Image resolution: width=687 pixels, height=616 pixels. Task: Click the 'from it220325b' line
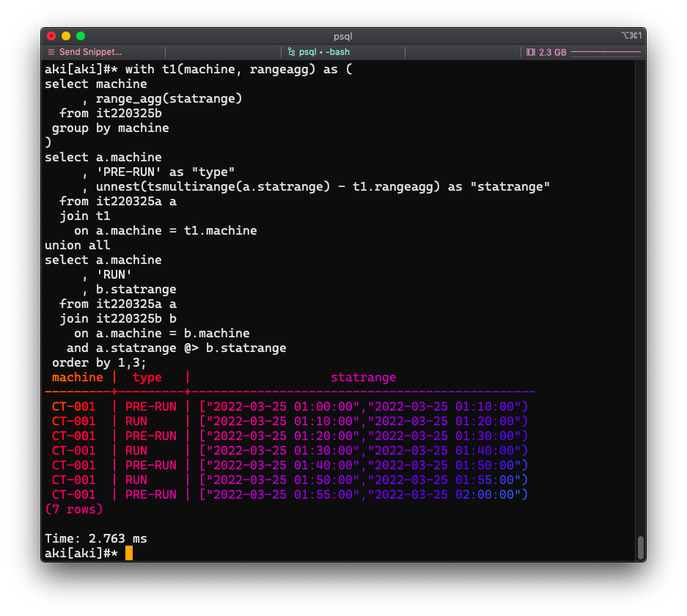(111, 114)
